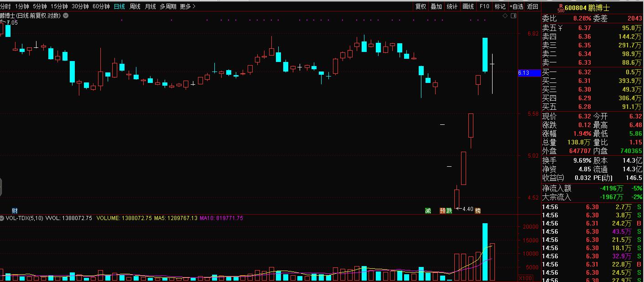This screenshot has height=282, width=644.
Task: Click the 内盘 value 740365
Action: point(631,151)
